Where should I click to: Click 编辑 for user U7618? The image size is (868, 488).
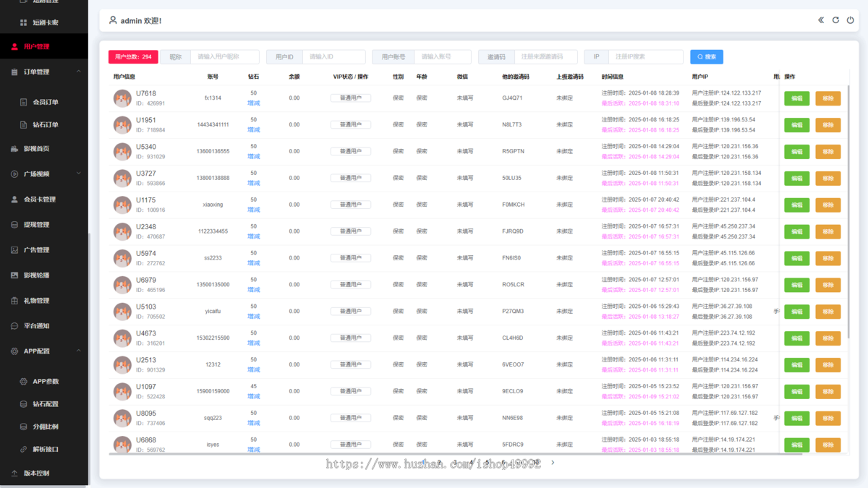(797, 98)
